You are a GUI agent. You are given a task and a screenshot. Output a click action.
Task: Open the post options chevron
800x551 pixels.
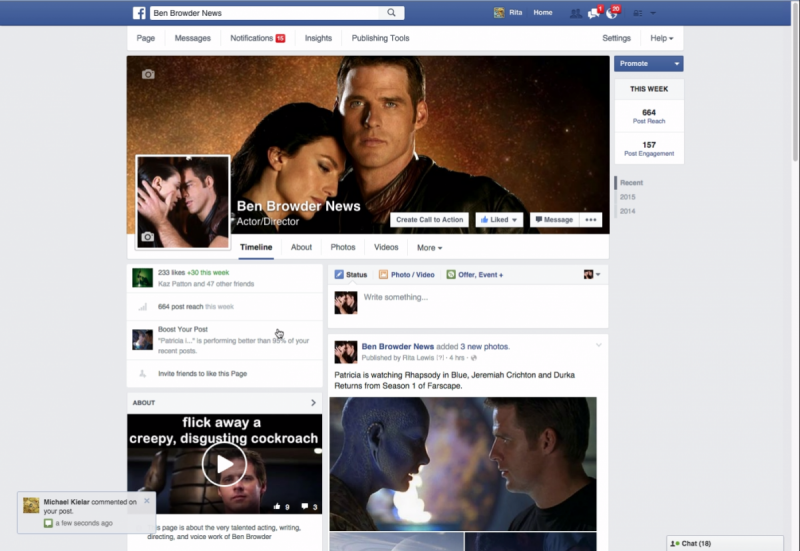click(598, 345)
